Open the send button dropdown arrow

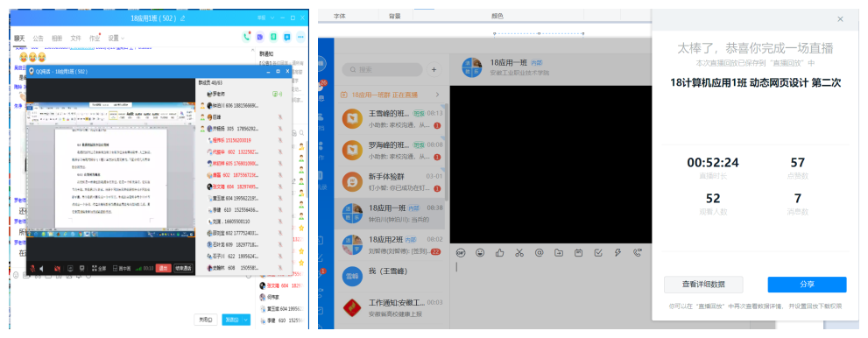tap(246, 320)
